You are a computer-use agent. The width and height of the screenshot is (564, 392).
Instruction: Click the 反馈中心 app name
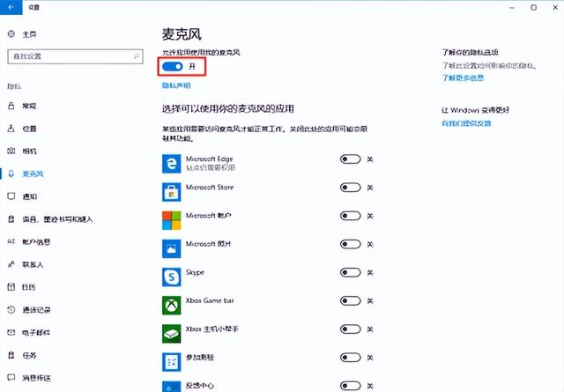point(200,386)
